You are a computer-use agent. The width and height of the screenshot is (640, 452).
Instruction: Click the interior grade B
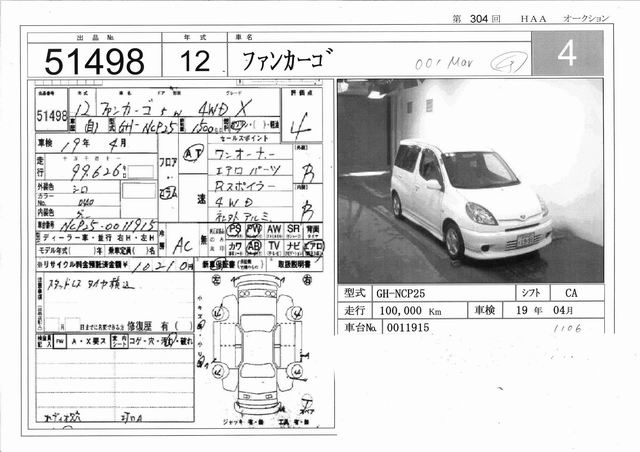coord(307,212)
